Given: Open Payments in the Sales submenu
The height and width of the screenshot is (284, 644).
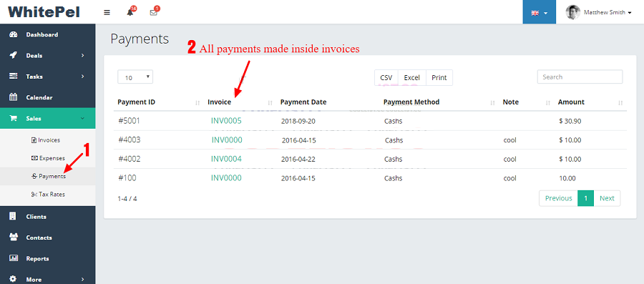Looking at the screenshot, I should tap(48, 176).
